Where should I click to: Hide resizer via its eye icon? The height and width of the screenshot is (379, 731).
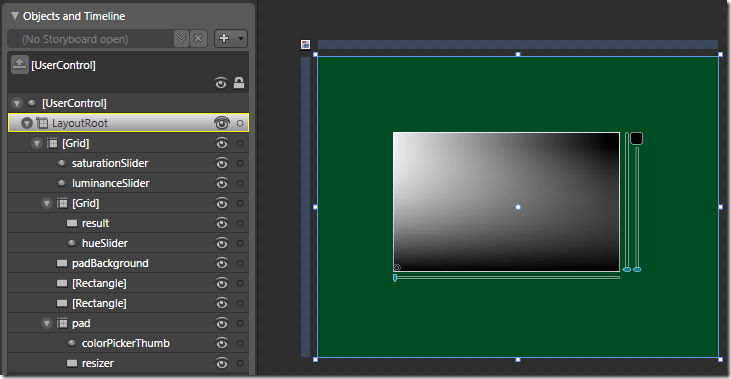tap(221, 363)
